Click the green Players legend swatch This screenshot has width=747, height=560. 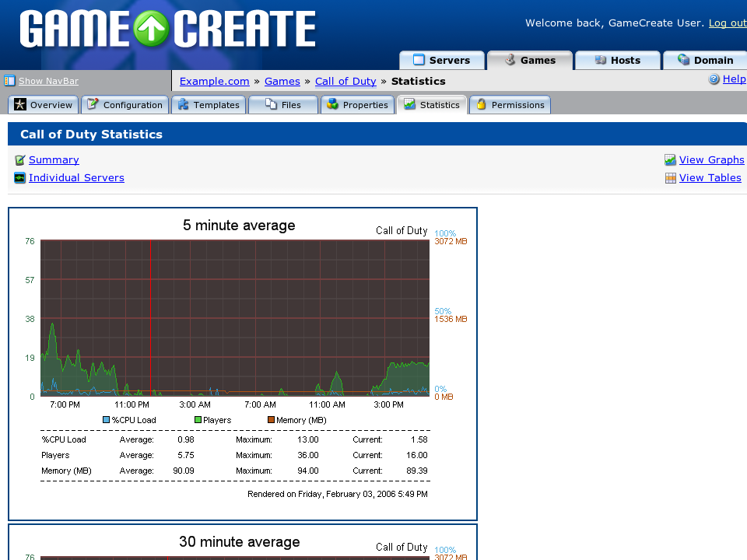tap(198, 420)
